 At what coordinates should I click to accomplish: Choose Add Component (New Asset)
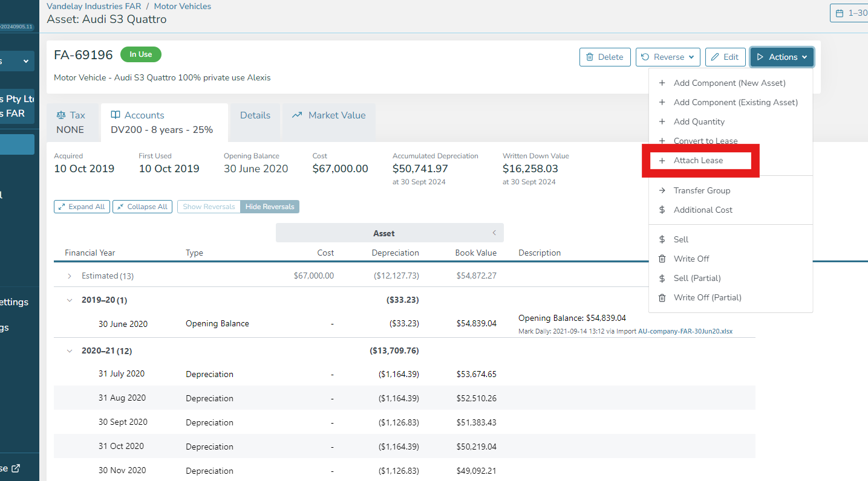pos(731,83)
